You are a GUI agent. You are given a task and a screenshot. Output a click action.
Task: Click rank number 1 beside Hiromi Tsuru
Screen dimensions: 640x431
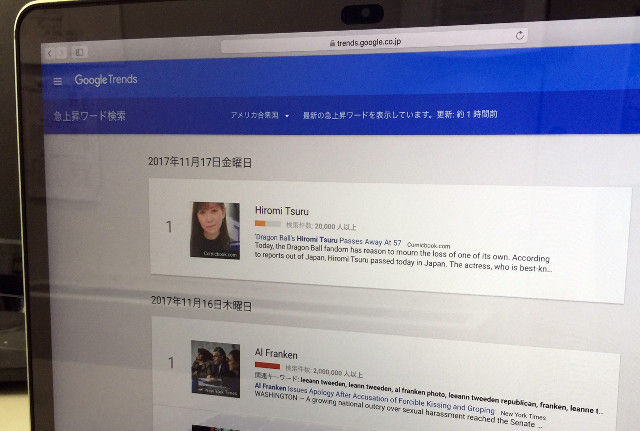169,227
